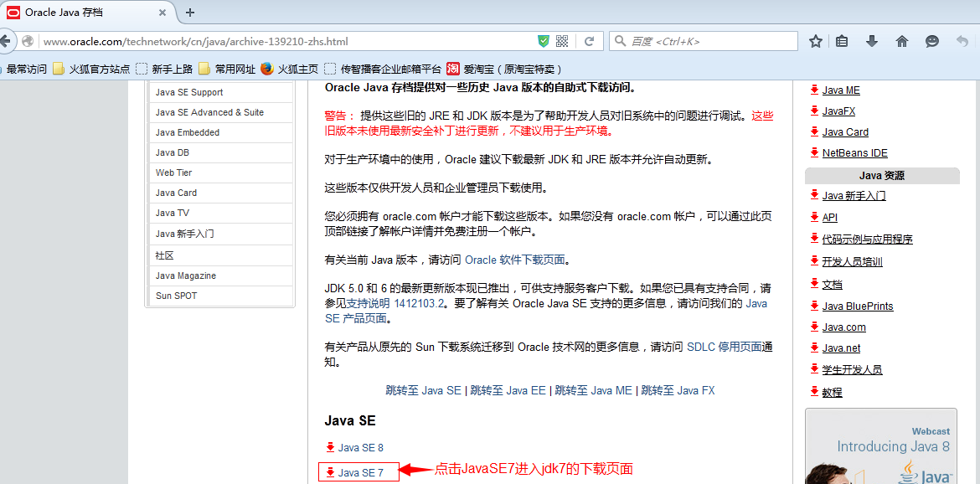This screenshot has width=980, height=484.
Task: Click the bookmark star icon
Action: coord(816,41)
